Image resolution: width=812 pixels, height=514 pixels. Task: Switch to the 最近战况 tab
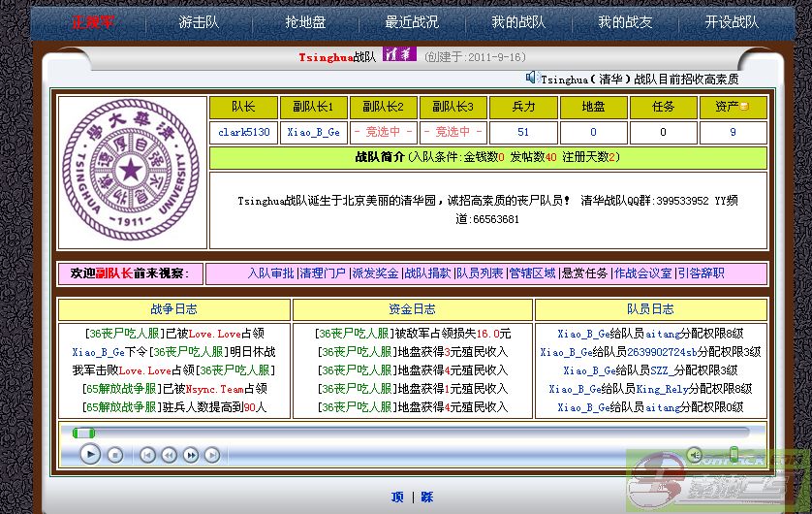pyautogui.click(x=411, y=22)
